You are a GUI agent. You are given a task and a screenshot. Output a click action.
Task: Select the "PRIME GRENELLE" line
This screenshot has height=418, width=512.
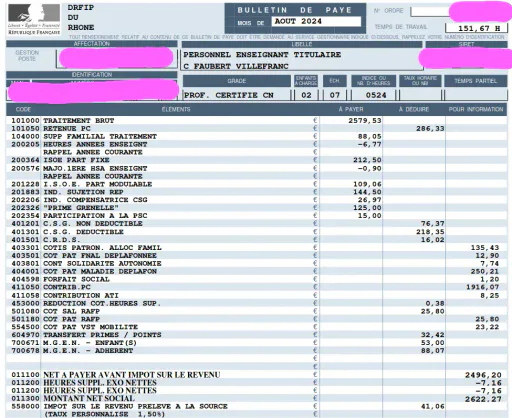pyautogui.click(x=256, y=208)
